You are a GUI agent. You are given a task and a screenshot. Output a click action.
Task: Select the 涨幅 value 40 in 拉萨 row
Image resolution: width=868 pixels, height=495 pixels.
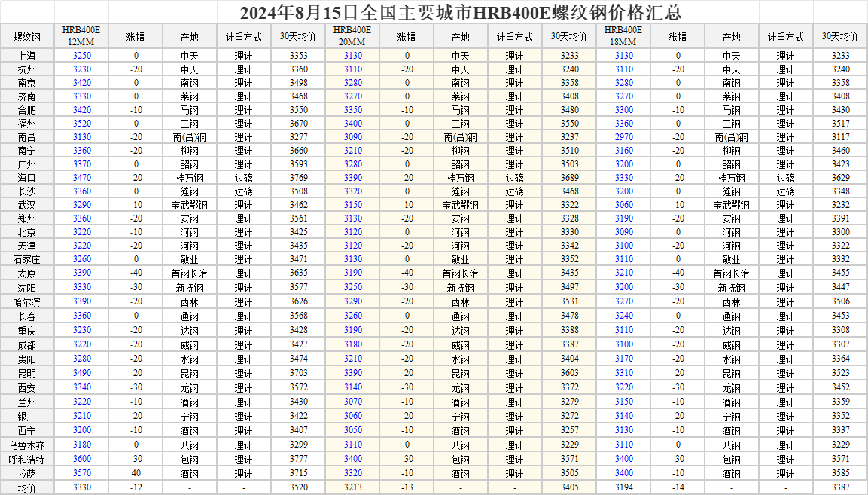pyautogui.click(x=136, y=473)
